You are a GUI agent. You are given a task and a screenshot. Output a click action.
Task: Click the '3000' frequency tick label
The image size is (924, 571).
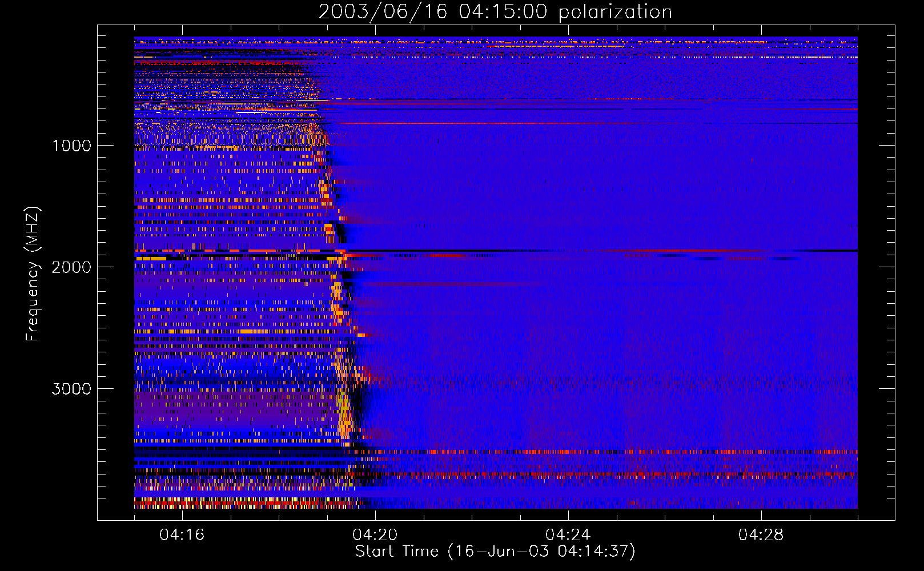tap(71, 389)
